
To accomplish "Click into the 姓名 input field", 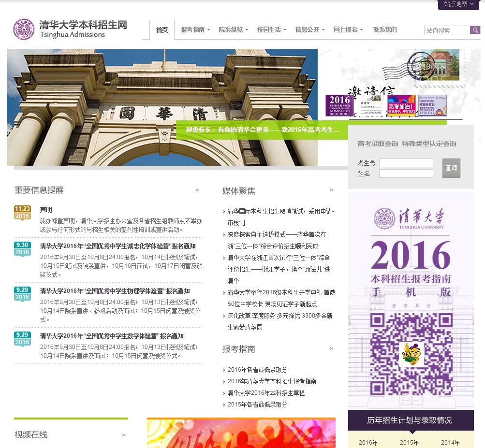I will coord(406,173).
